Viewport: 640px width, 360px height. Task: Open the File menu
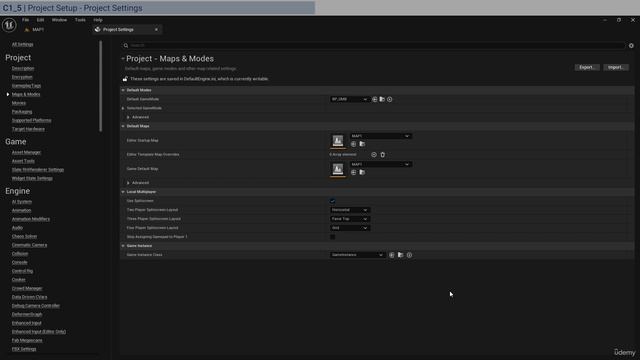[x=25, y=20]
